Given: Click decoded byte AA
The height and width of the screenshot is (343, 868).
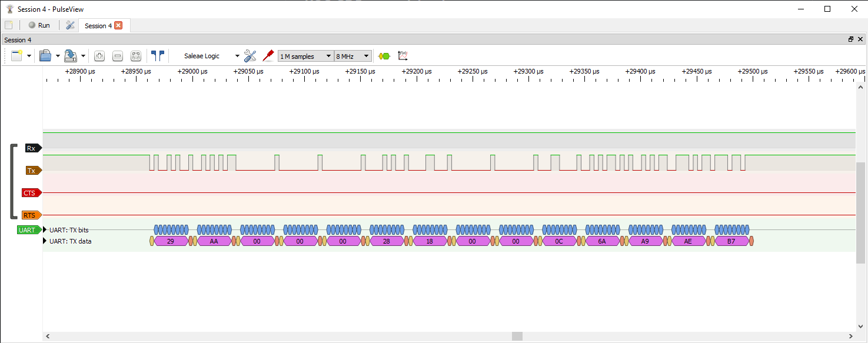Looking at the screenshot, I should [214, 241].
